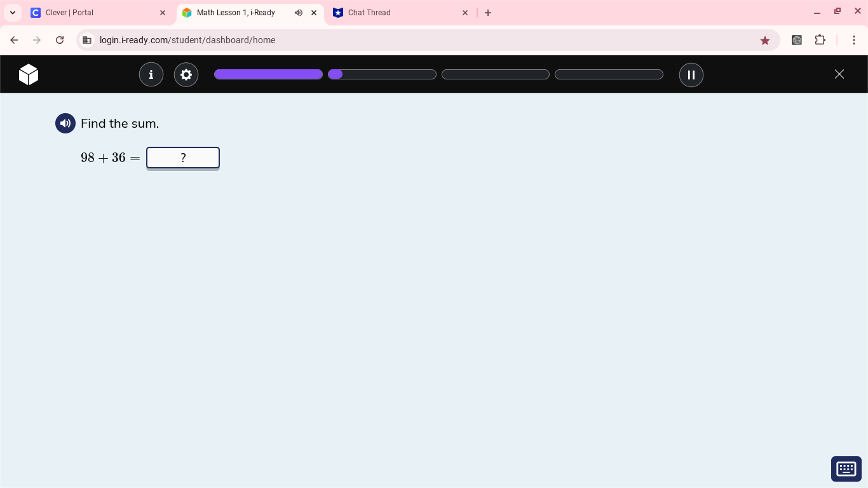Click the first lesson progress bar segment

tap(268, 74)
